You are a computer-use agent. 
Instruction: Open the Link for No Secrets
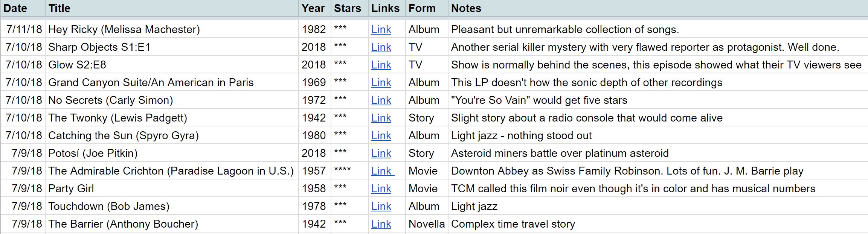tap(381, 100)
